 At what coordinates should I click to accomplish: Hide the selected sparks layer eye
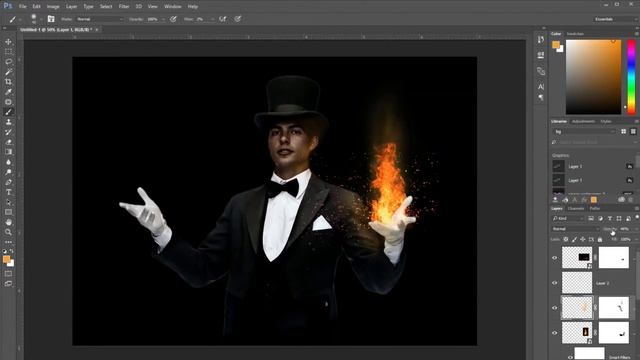tap(555, 308)
